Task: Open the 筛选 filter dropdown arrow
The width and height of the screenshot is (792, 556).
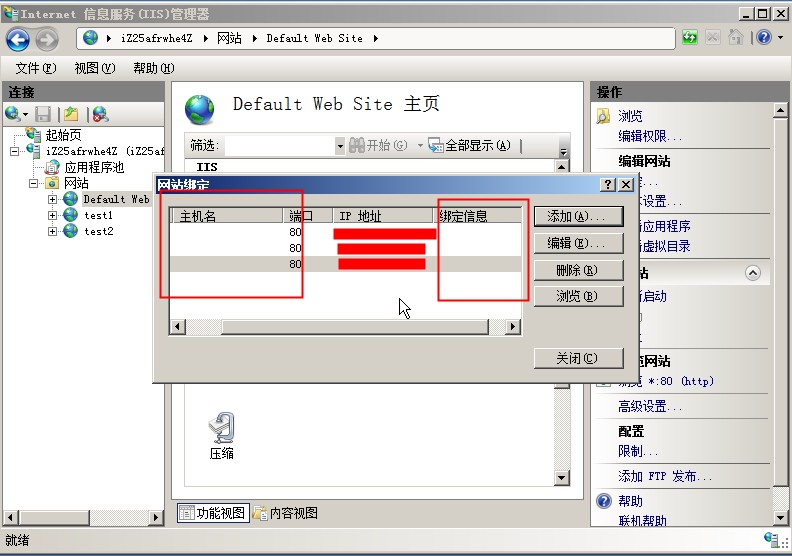Action: pyautogui.click(x=340, y=146)
